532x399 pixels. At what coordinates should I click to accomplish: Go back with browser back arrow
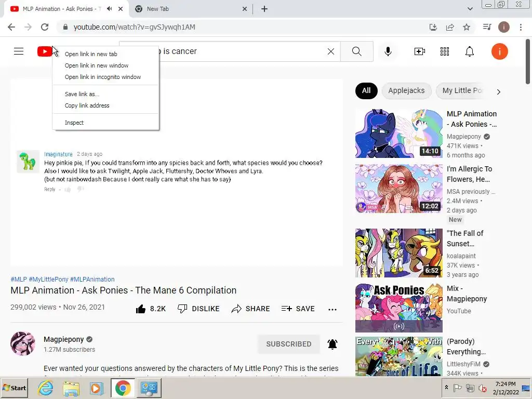pos(11,27)
